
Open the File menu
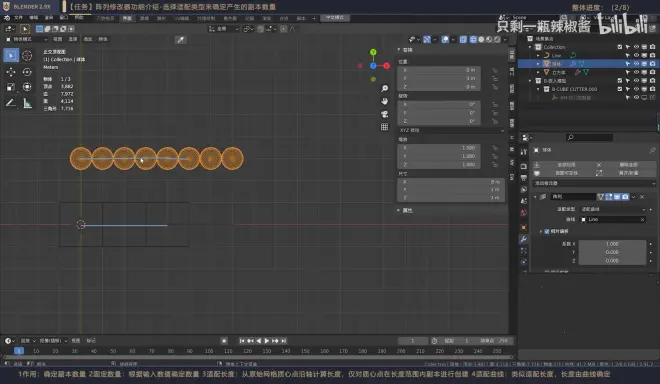(19, 18)
